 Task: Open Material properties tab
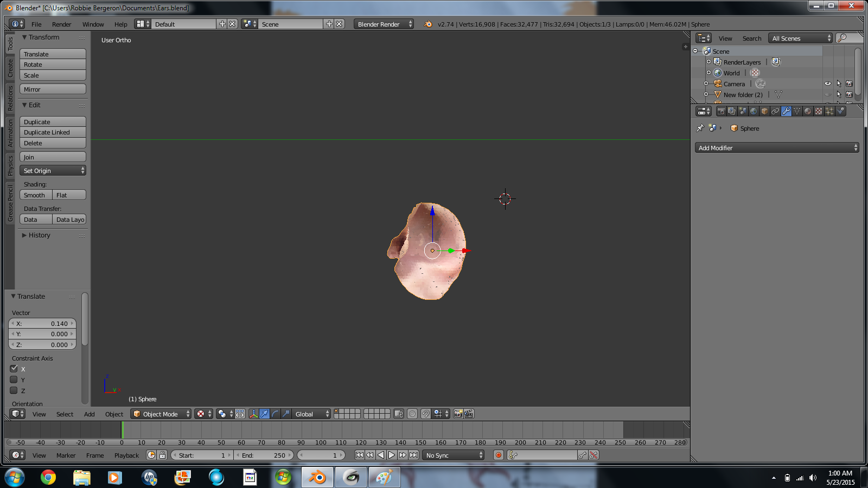click(x=808, y=111)
